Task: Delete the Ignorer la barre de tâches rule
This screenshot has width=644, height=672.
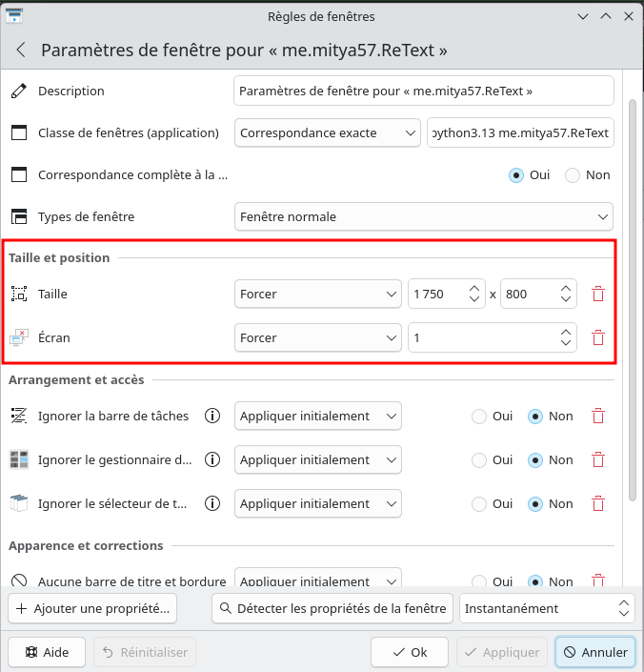Action: pyautogui.click(x=598, y=417)
